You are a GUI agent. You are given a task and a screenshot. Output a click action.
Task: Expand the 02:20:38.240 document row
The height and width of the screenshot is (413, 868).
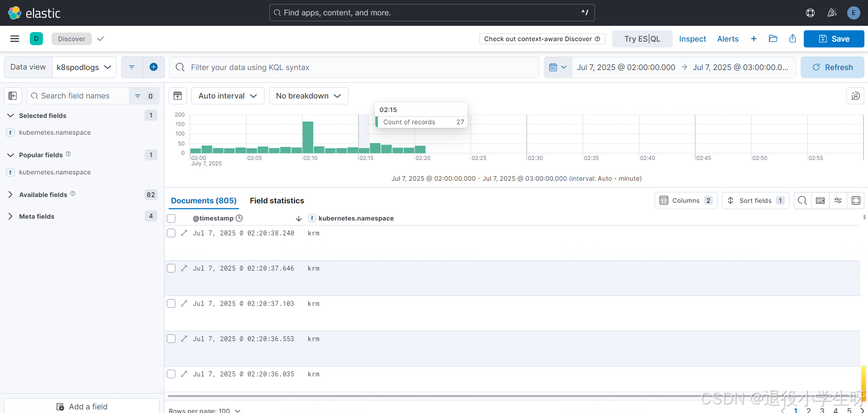pos(184,233)
